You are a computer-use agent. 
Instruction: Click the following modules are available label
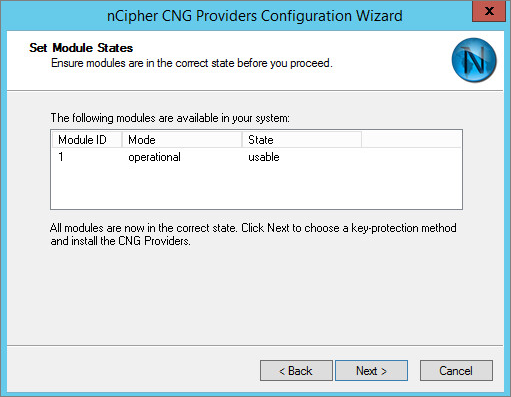pyautogui.click(x=170, y=118)
